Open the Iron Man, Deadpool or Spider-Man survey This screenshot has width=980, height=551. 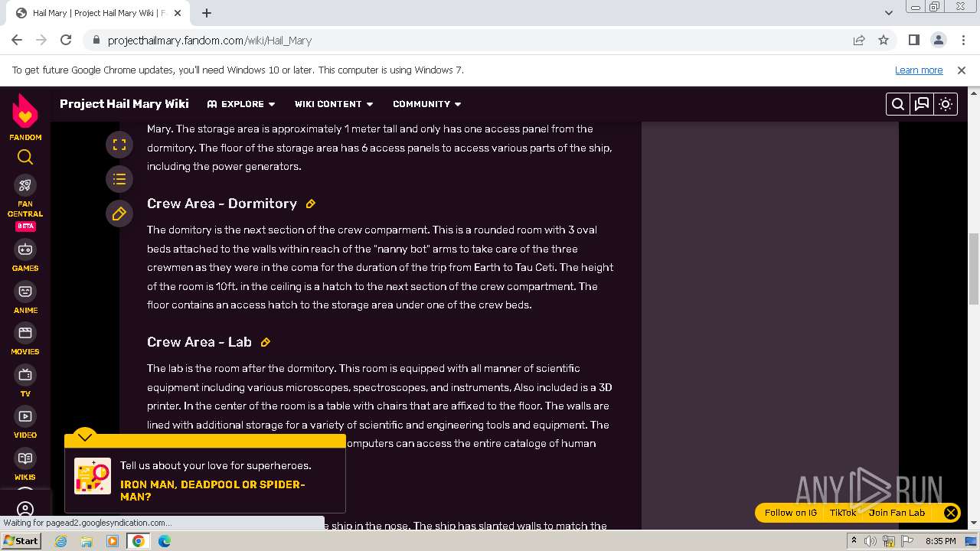[x=213, y=491]
